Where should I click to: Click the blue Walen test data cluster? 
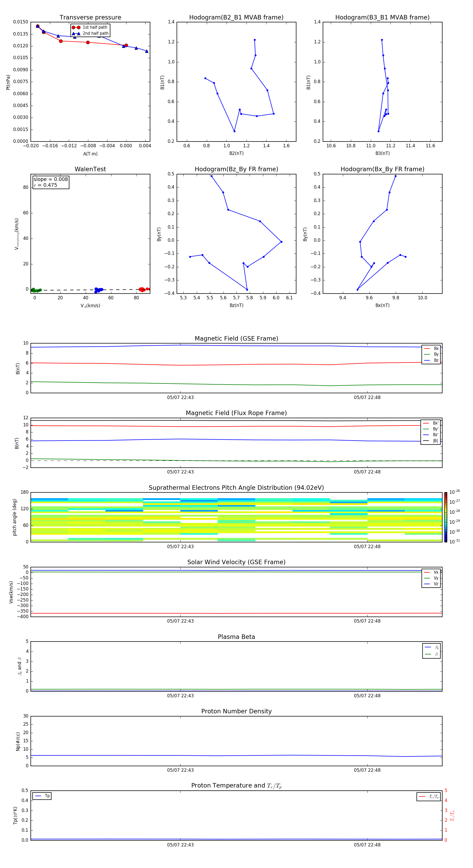[x=98, y=290]
